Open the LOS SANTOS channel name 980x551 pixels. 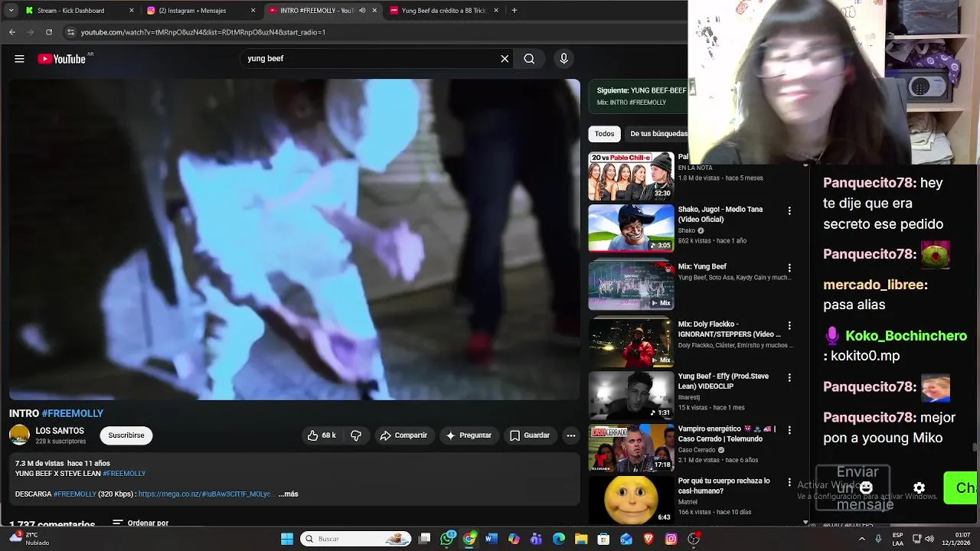(x=60, y=431)
